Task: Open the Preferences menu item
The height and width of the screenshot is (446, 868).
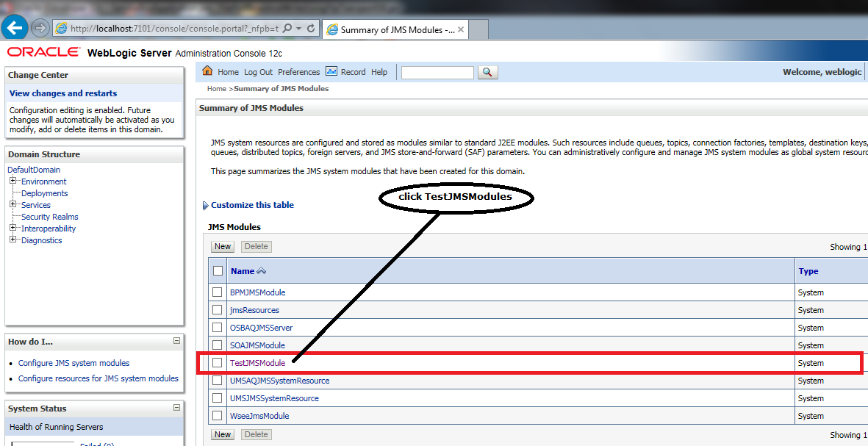Action: 298,72
